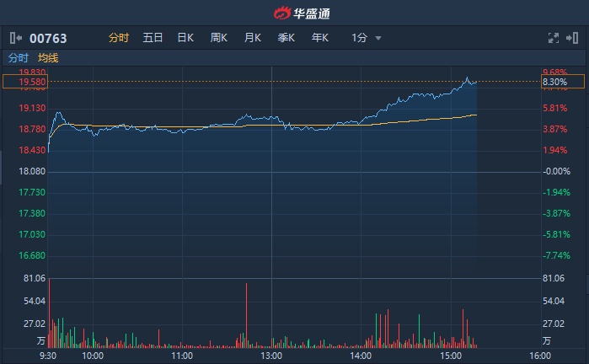Open the 1分 interval dropdown
This screenshot has width=589, height=364.
click(x=367, y=38)
